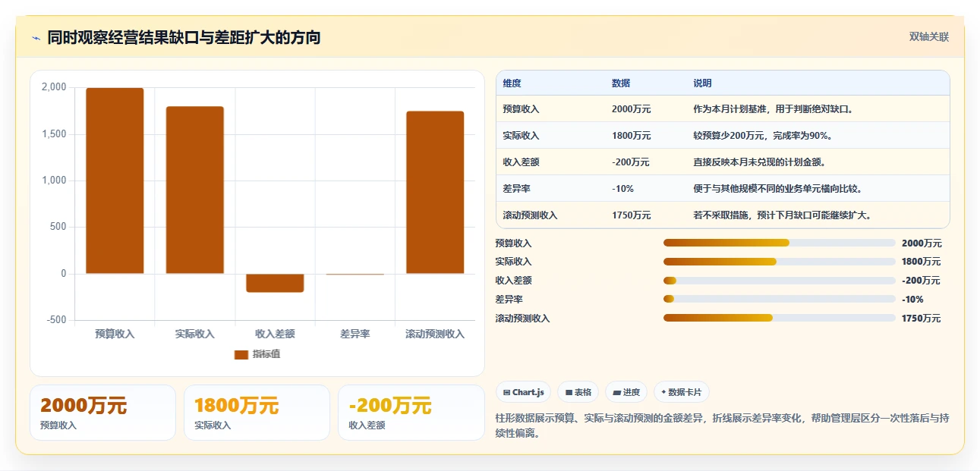The width and height of the screenshot is (980, 471).
Task: Click the 指标值 legend label
Action: [266, 354]
